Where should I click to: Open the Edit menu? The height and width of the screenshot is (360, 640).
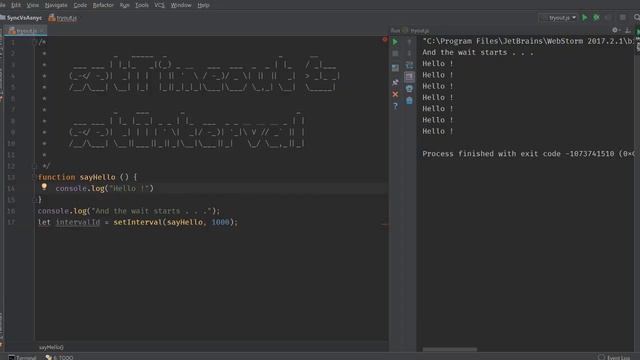click(16, 5)
